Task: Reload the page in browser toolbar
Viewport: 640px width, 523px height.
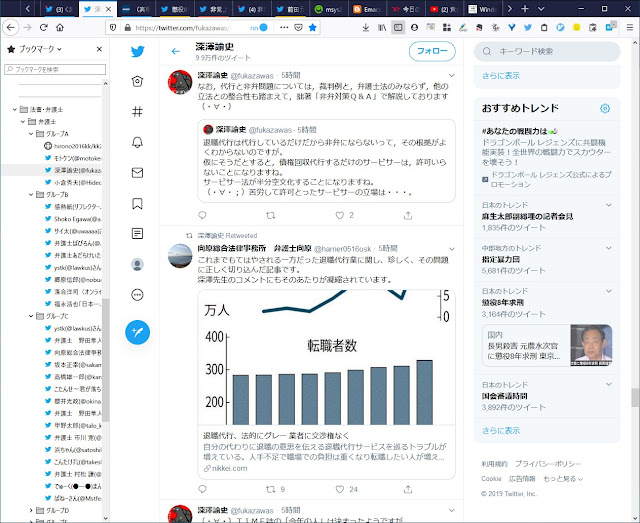Action: pyautogui.click(x=44, y=27)
